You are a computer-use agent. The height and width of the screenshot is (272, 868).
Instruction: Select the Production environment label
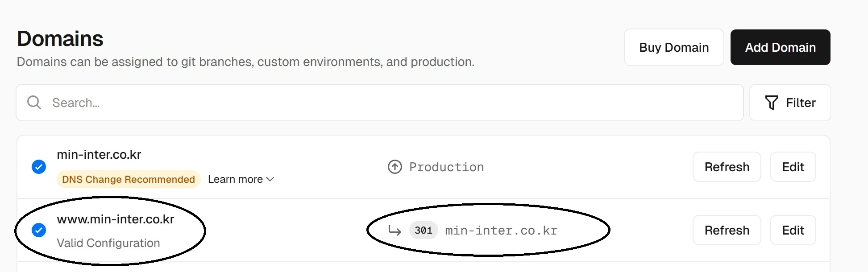pyautogui.click(x=447, y=167)
